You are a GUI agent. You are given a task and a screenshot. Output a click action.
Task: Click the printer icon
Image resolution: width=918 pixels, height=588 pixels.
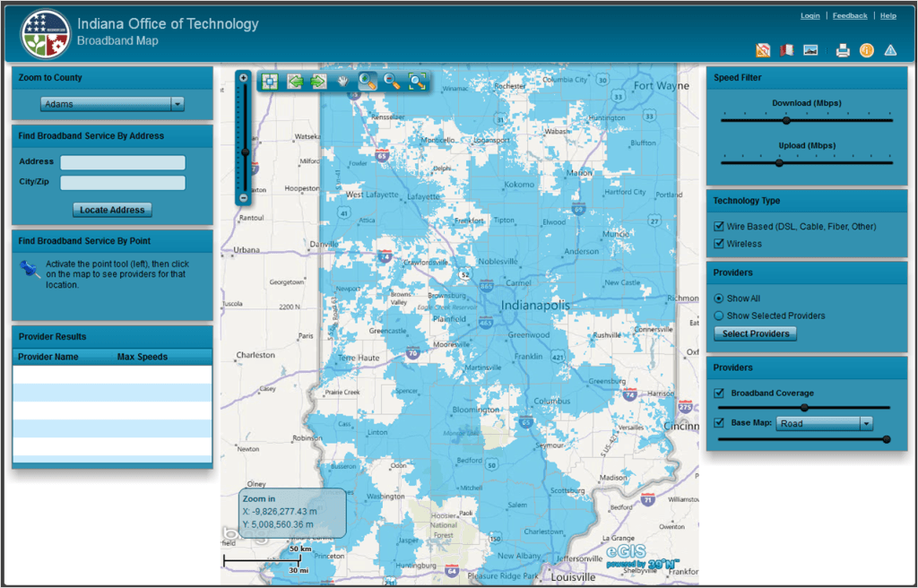(843, 50)
